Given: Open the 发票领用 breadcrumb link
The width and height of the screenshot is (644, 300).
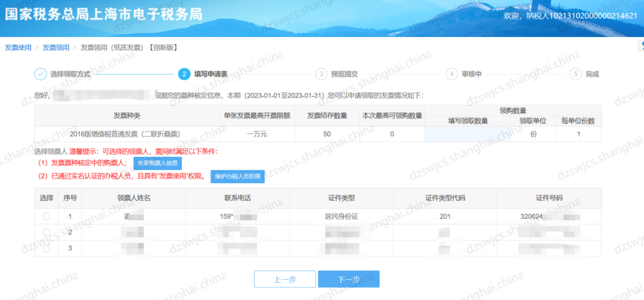Looking at the screenshot, I should [56, 48].
